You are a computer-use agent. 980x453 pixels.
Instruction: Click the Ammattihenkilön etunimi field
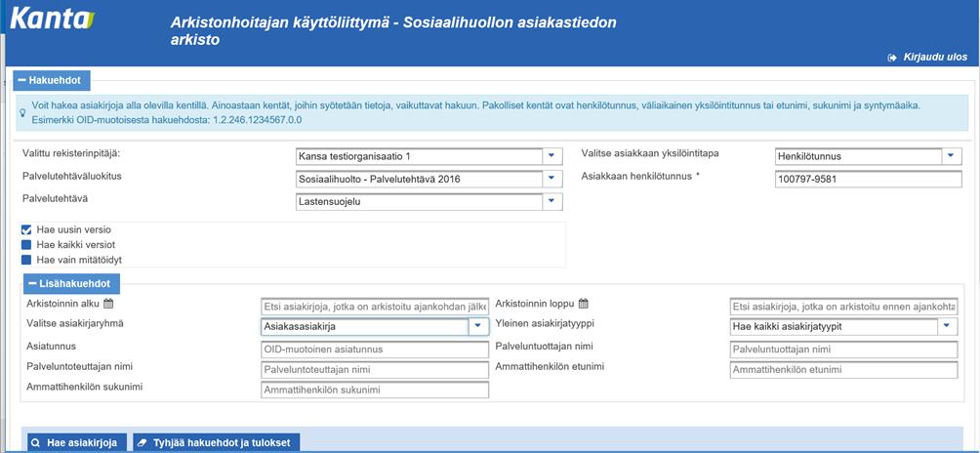click(x=843, y=370)
